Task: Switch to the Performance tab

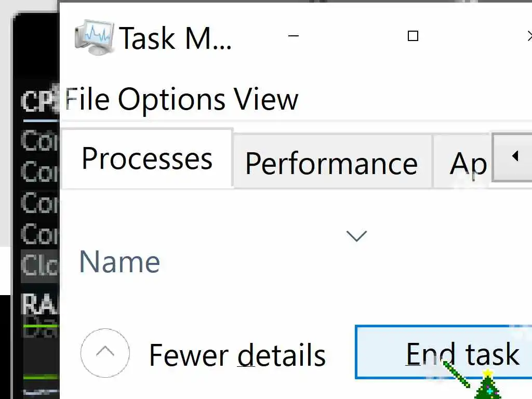Action: pos(331,163)
